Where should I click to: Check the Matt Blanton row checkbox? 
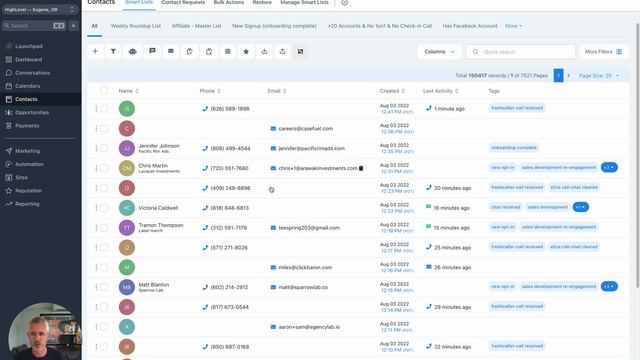[104, 287]
